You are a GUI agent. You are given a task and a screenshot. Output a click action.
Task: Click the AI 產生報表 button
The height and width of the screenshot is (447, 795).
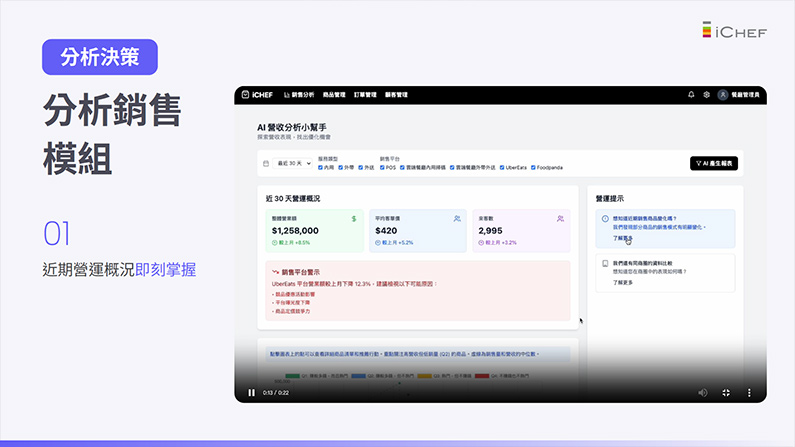coord(713,163)
